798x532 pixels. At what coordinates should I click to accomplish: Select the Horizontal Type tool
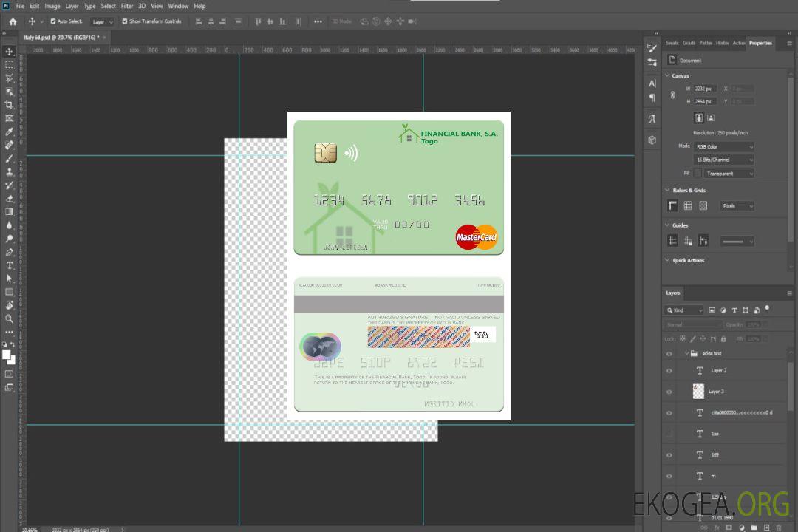pos(9,265)
